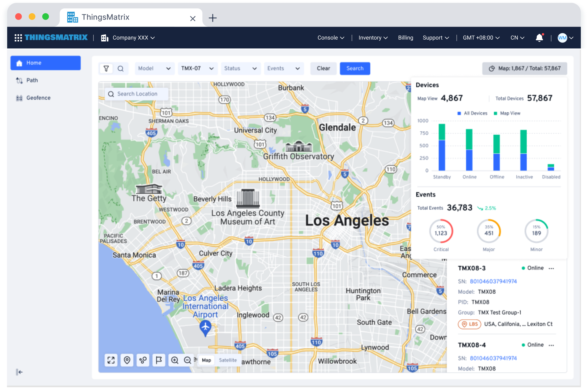Click the Online bar in chart
This screenshot has height=392, width=588.
pyautogui.click(x=469, y=150)
